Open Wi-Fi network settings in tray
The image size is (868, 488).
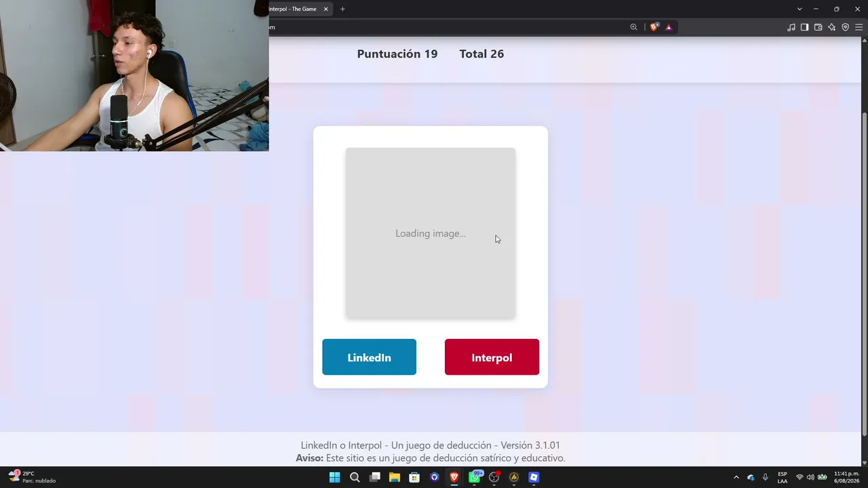pos(800,477)
